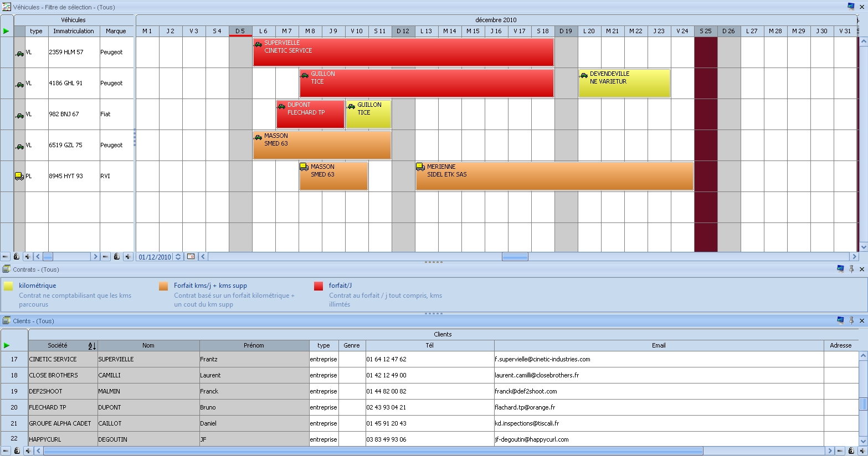Click inside the 01/12/2010 date input field
This screenshot has width=868, height=456.
click(155, 256)
